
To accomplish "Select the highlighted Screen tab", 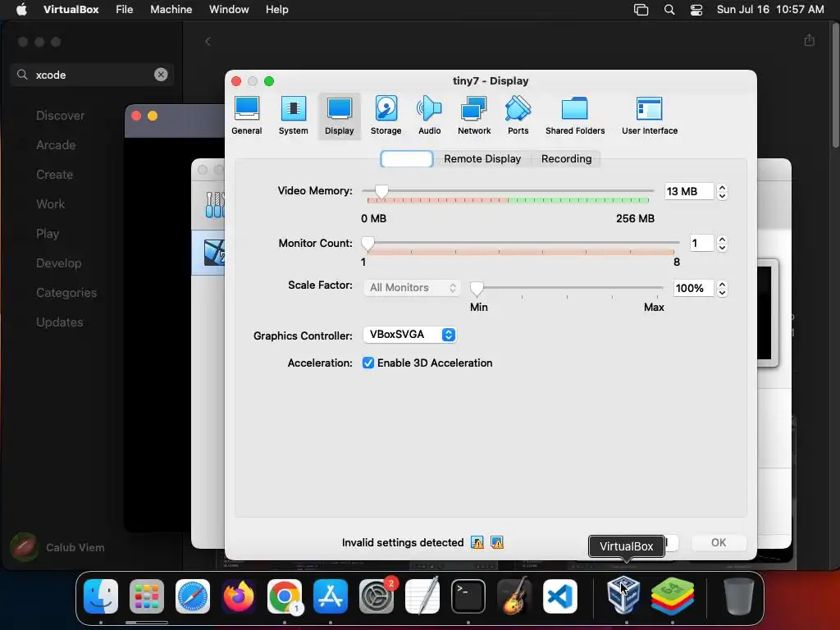I will point(407,158).
